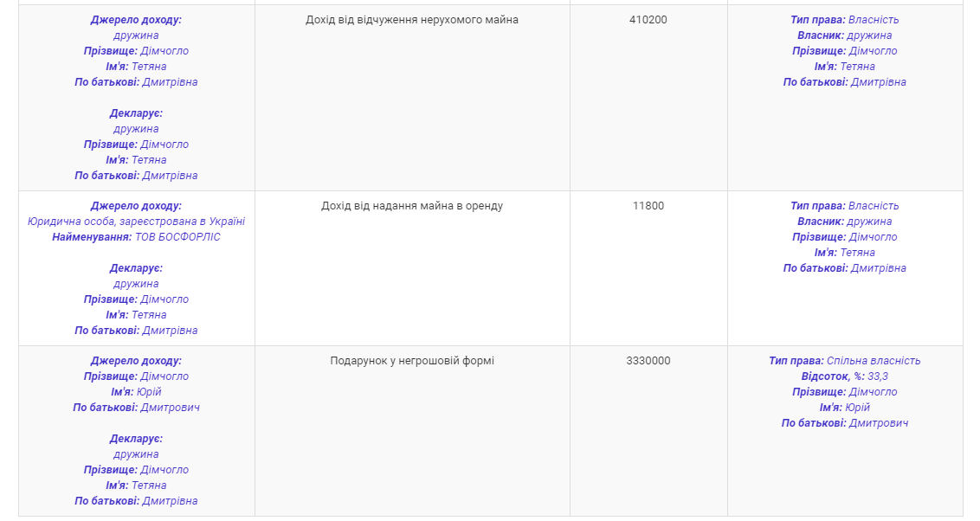
Task: Click "Тип права: Власність" in the 410200 row
Action: click(x=845, y=20)
